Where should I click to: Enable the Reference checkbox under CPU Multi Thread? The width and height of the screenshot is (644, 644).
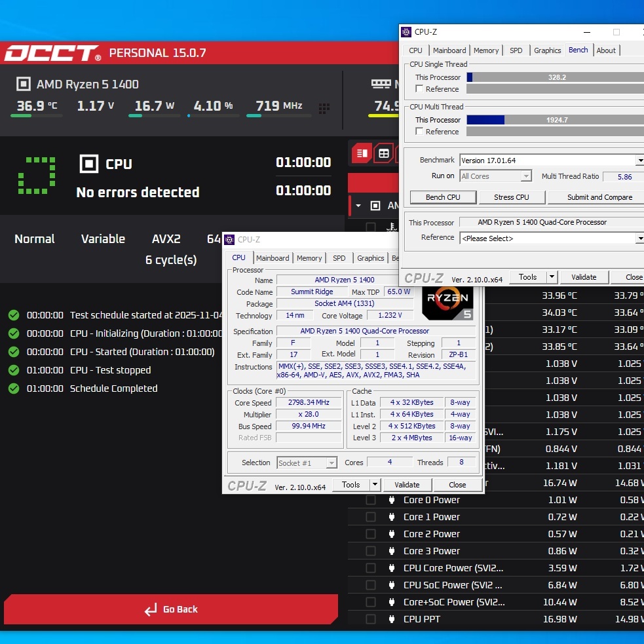click(419, 132)
